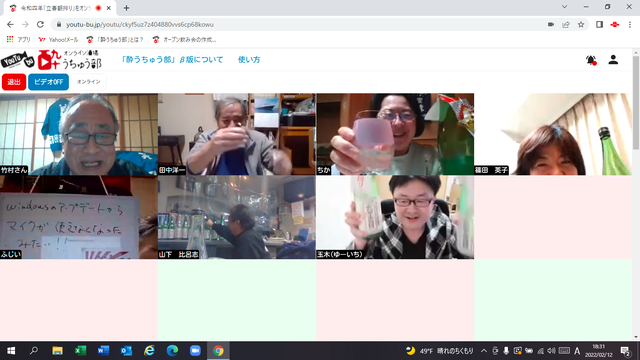This screenshot has height=360, width=640.
Task: Open the 使い方 how-to link
Action: pos(249,60)
